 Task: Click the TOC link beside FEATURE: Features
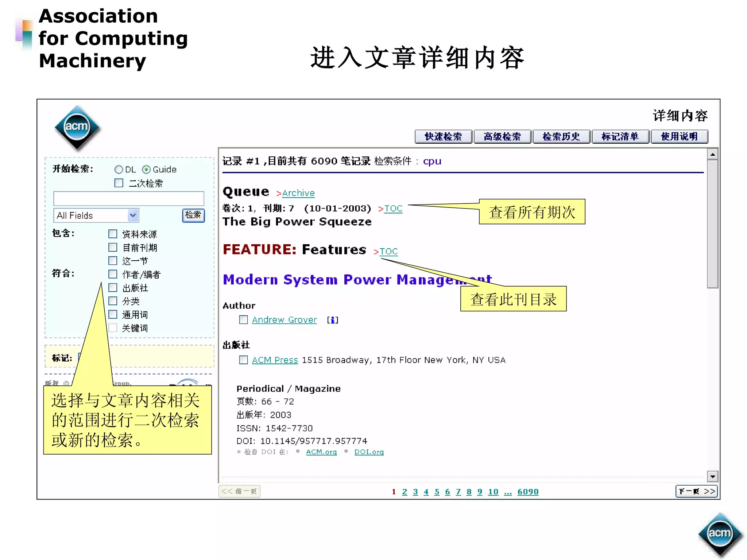[388, 252]
